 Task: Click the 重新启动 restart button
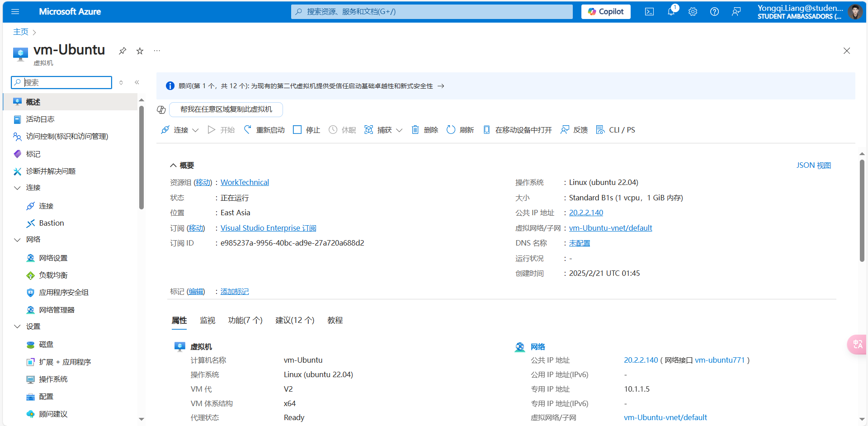pyautogui.click(x=264, y=130)
